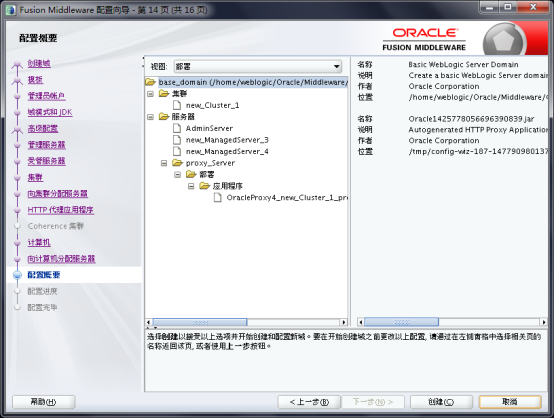The height and width of the screenshot is (418, 554).
Task: Click the 配置概要 current step bullet
Action: pyautogui.click(x=17, y=275)
